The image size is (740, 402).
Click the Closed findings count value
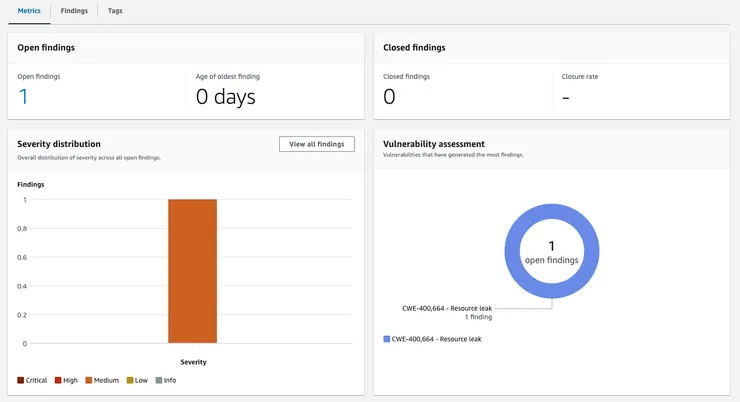click(389, 96)
